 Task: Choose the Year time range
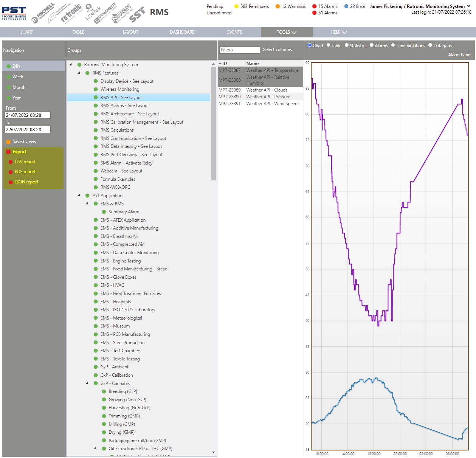17,98
